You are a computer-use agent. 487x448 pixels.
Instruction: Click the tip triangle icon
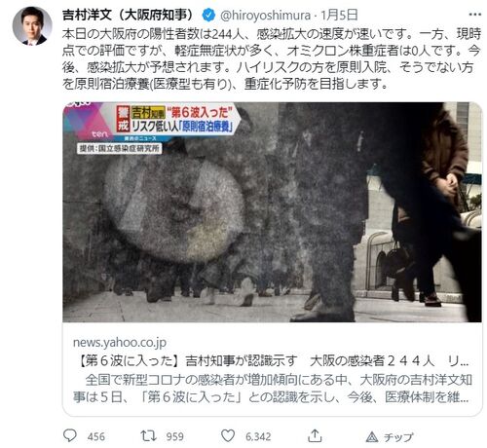[372, 437]
